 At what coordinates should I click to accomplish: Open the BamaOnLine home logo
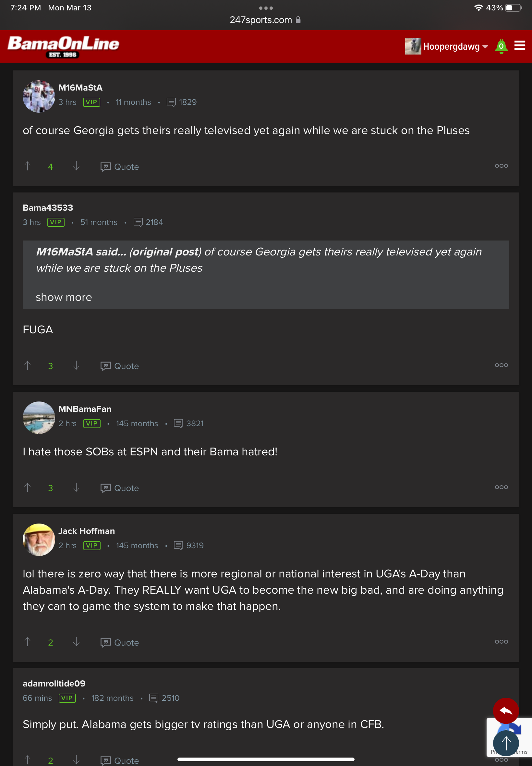63,46
